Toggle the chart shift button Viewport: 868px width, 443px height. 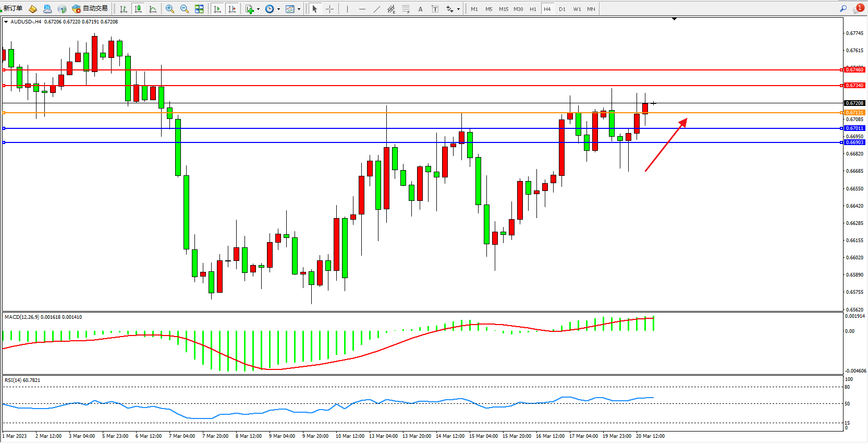tap(232, 9)
